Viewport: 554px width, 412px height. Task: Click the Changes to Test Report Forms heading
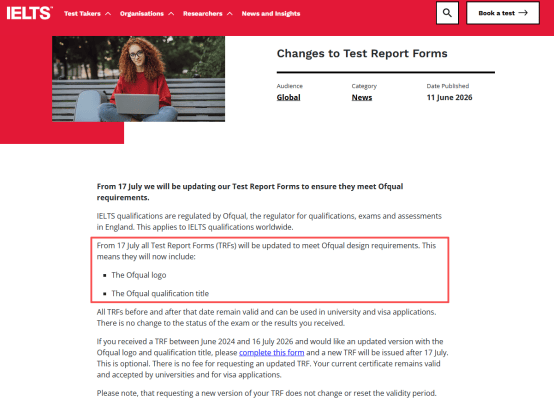[362, 54]
